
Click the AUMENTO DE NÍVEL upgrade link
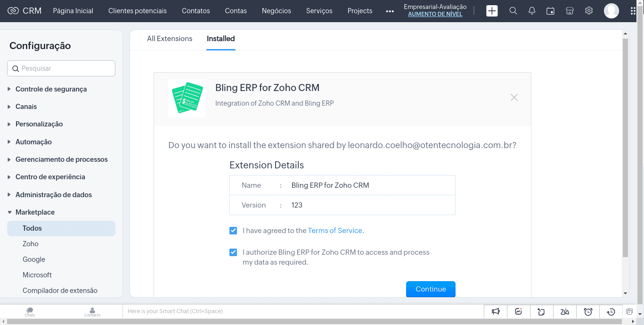pyautogui.click(x=435, y=14)
